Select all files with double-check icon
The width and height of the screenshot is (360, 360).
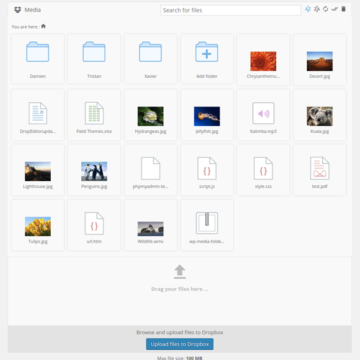pos(334,9)
